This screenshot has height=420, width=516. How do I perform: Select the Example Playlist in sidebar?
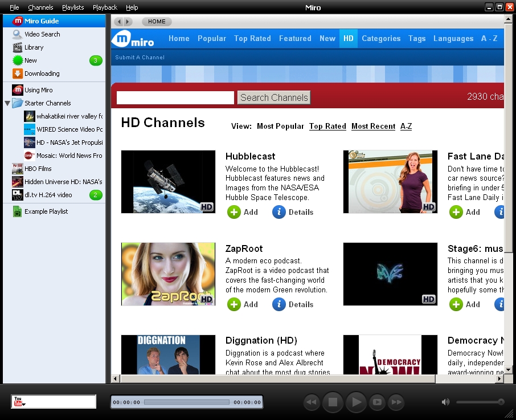click(46, 211)
